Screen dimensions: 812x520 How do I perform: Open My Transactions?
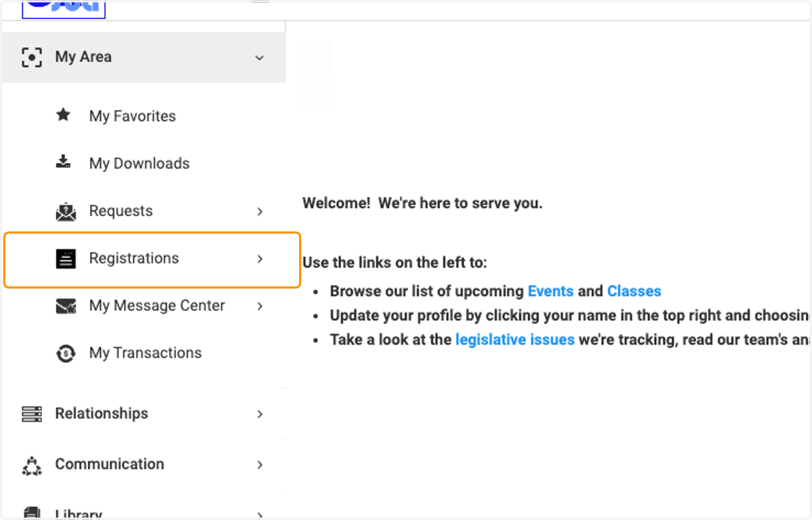[x=145, y=353]
